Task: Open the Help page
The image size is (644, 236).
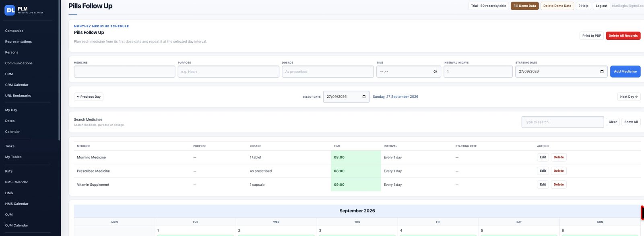Action: pos(583,6)
